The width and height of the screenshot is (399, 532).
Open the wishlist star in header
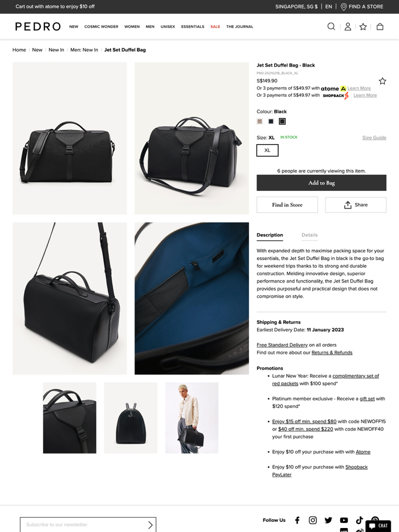[363, 26]
